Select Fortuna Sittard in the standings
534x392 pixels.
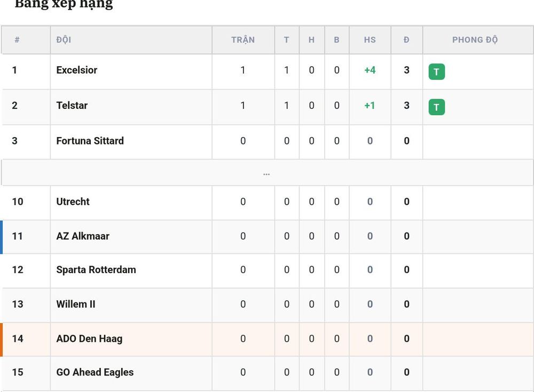90,141
